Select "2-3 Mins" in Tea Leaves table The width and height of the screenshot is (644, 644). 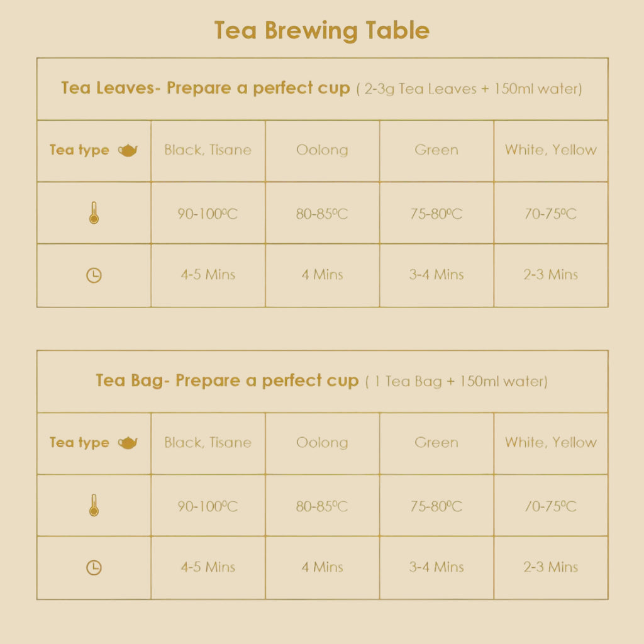550,275
